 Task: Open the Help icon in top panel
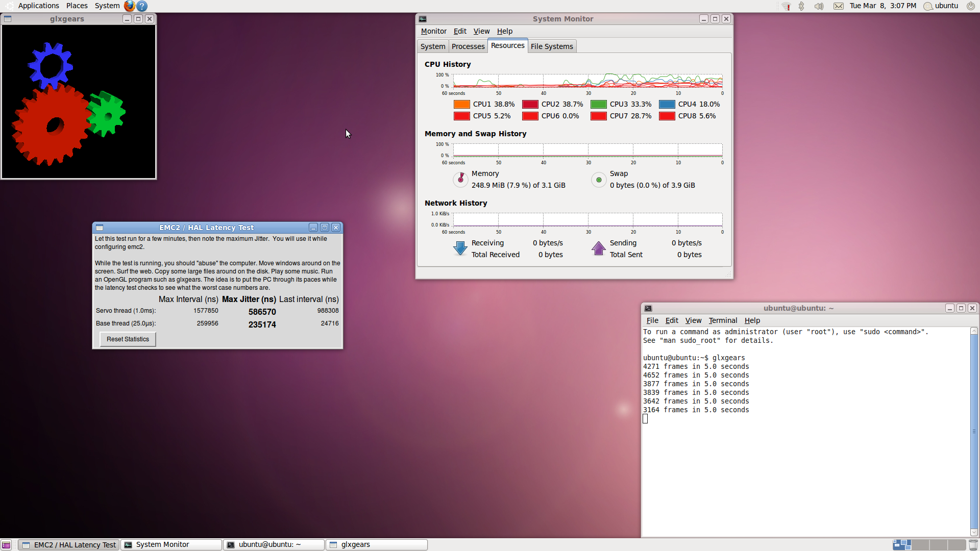click(x=142, y=6)
